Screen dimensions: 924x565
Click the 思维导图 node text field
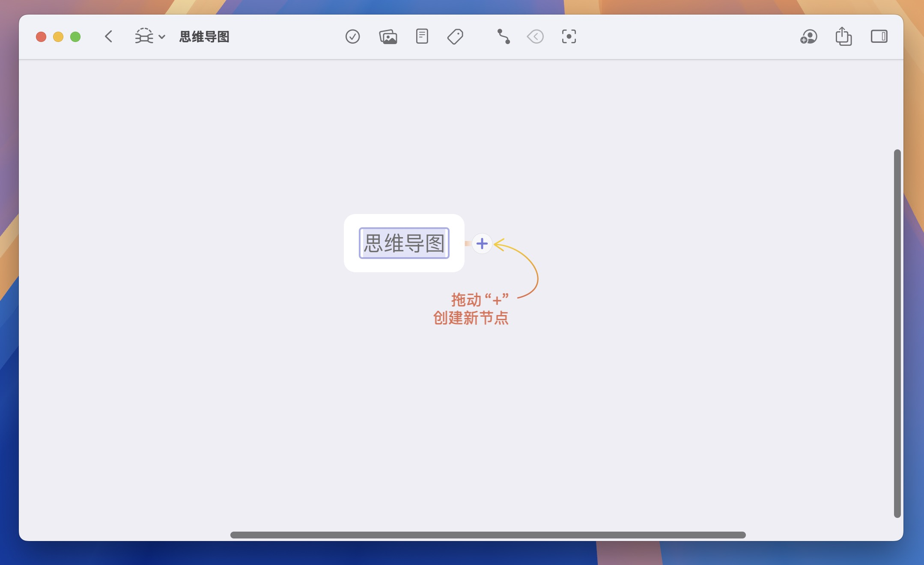404,243
